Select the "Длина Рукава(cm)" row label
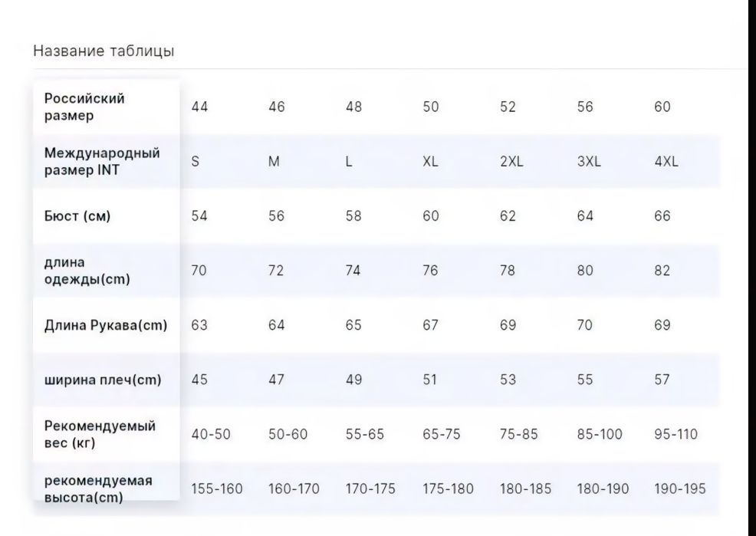Viewport: 756px width, 536px height. point(106,325)
